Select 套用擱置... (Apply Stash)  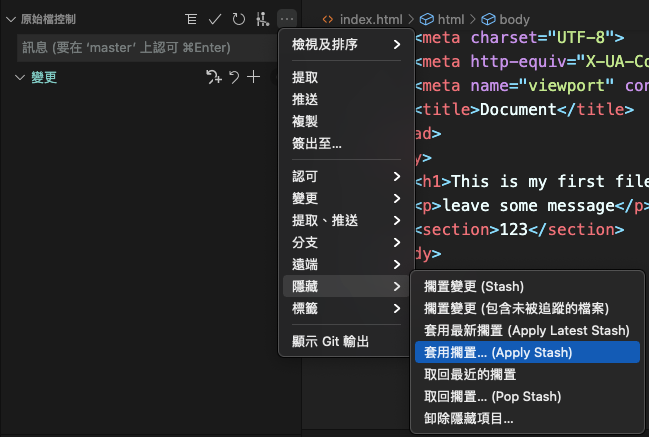point(527,352)
